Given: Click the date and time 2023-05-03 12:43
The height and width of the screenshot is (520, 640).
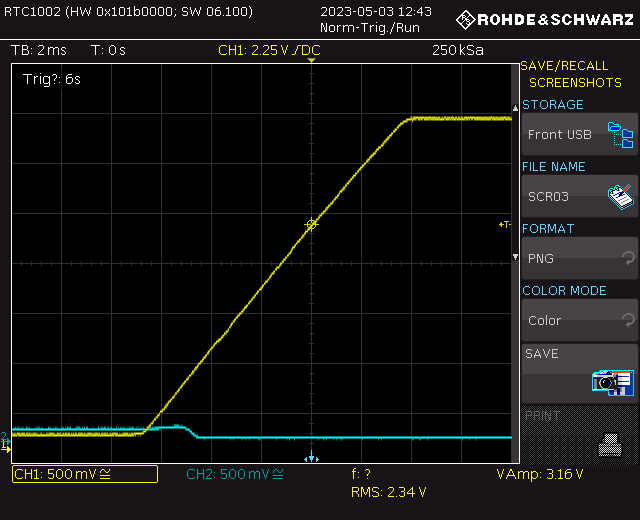Looking at the screenshot, I should point(376,11).
